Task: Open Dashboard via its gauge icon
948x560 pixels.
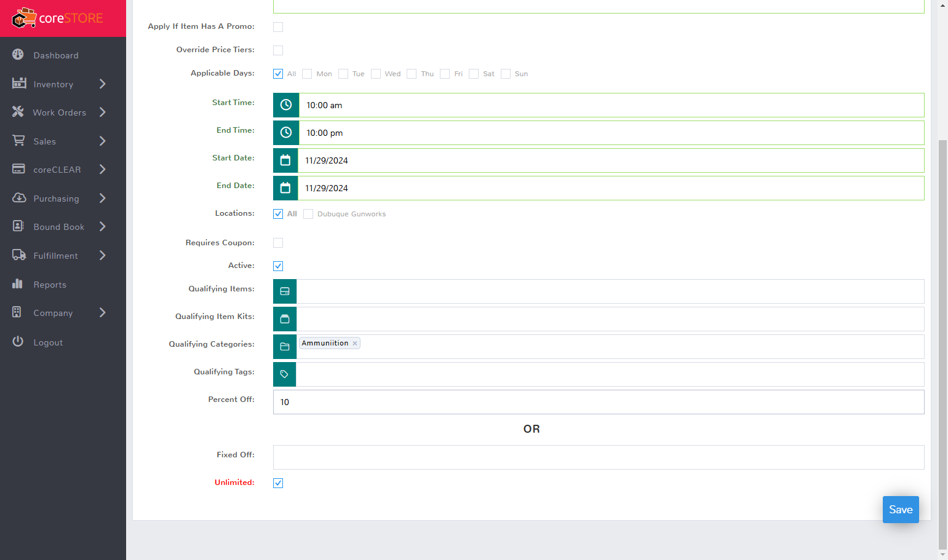Action: (18, 55)
